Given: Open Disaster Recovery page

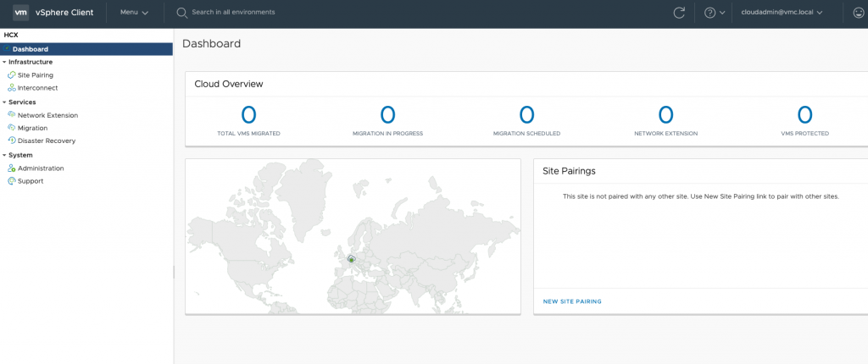Looking at the screenshot, I should tap(47, 141).
